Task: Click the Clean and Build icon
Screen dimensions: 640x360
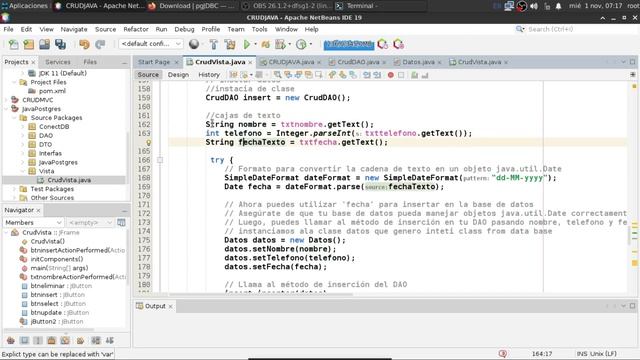Action: [x=230, y=44]
